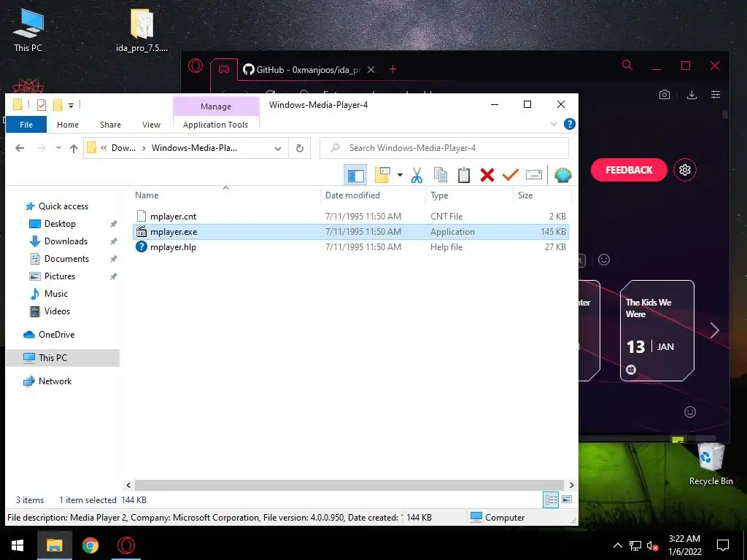Switch to details view layout button
Screen dimensions: 747x560
(x=551, y=499)
